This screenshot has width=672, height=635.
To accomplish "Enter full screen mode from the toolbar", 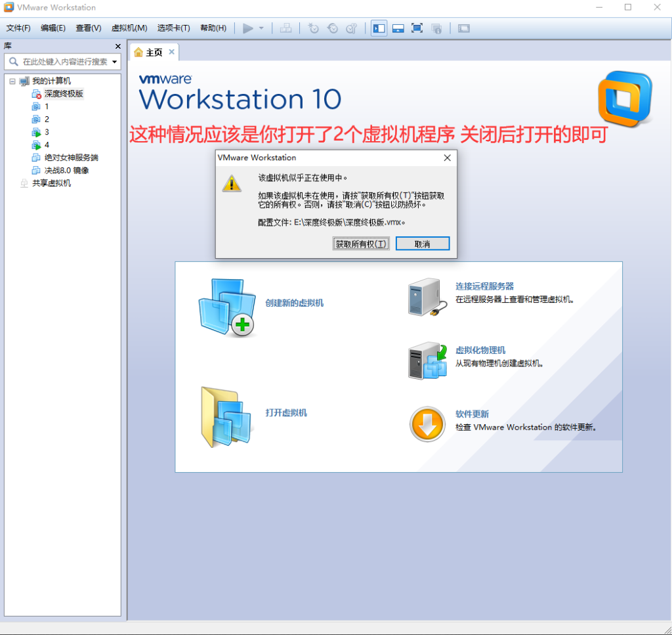I will point(417,28).
